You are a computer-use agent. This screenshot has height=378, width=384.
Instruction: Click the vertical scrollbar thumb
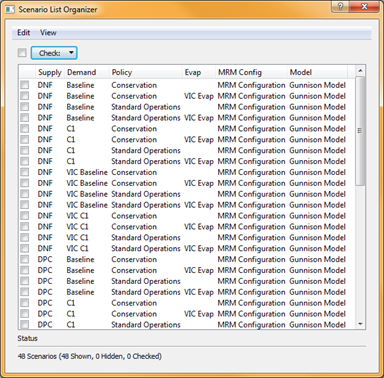[x=360, y=131]
